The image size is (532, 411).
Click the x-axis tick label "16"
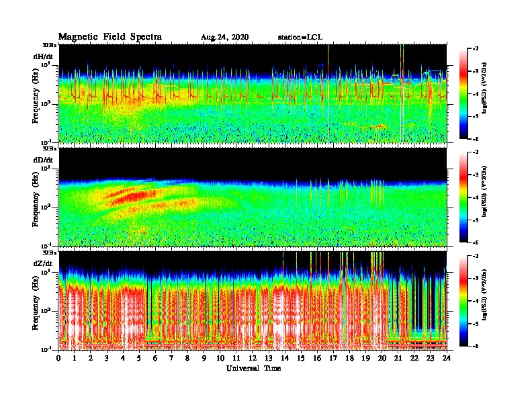(317, 358)
